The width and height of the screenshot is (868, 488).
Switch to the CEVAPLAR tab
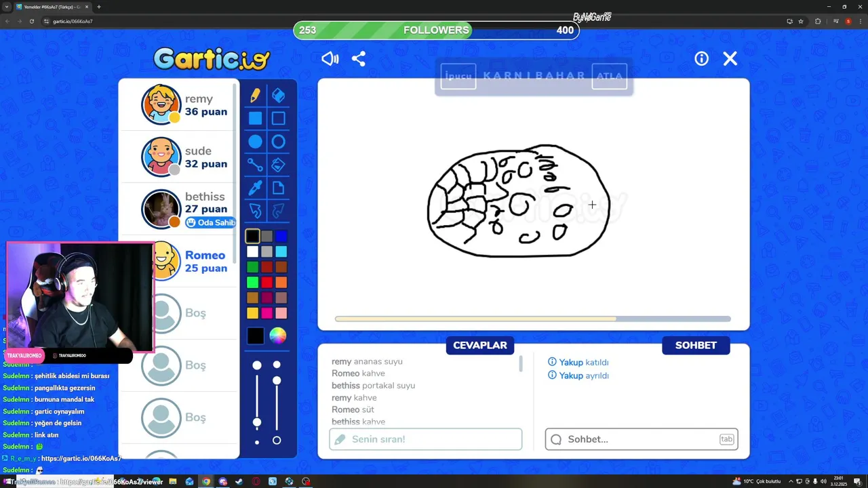click(x=480, y=345)
